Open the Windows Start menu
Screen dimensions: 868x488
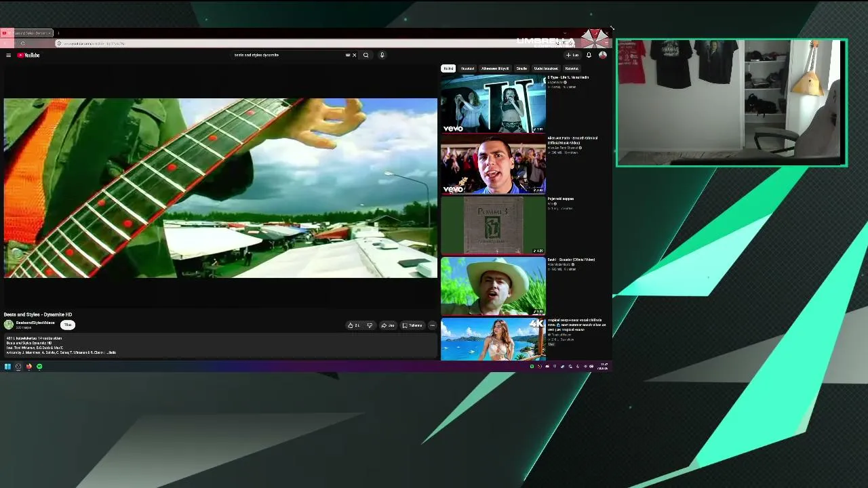(7, 367)
